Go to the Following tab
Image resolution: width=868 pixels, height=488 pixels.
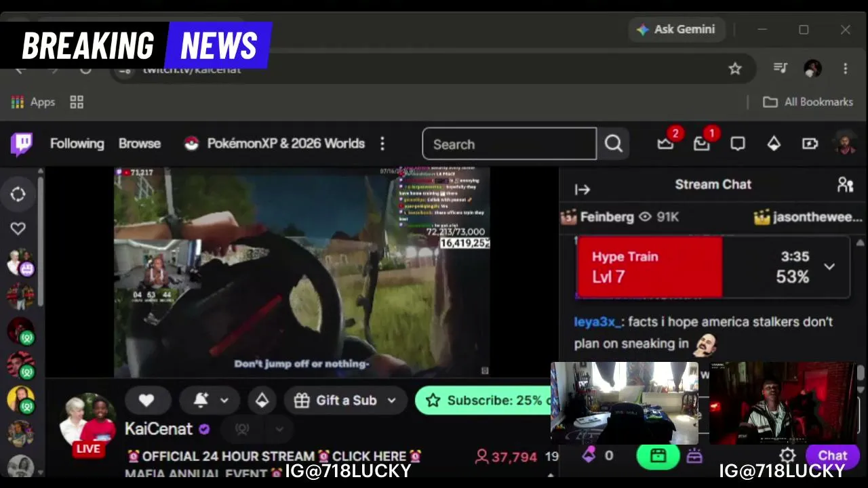(77, 144)
